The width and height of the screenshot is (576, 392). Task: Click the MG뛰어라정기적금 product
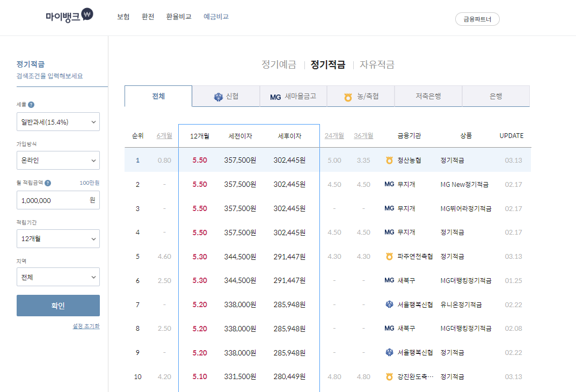(x=466, y=209)
